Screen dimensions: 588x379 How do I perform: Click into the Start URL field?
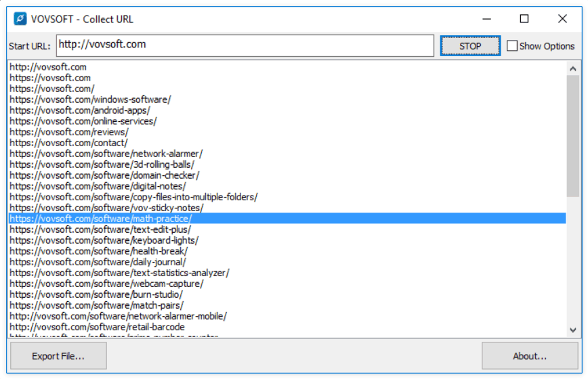(x=245, y=46)
